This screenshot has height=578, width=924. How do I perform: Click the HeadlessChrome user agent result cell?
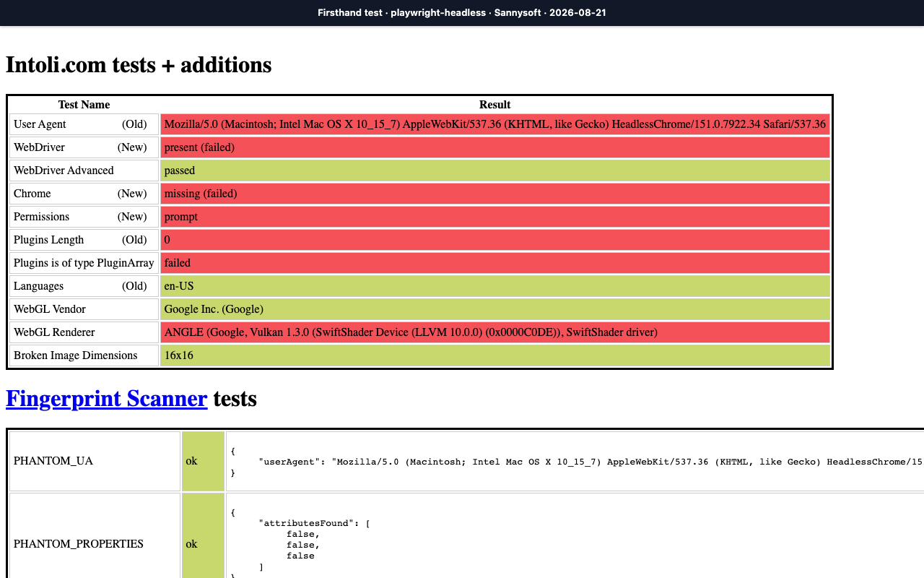pos(495,124)
